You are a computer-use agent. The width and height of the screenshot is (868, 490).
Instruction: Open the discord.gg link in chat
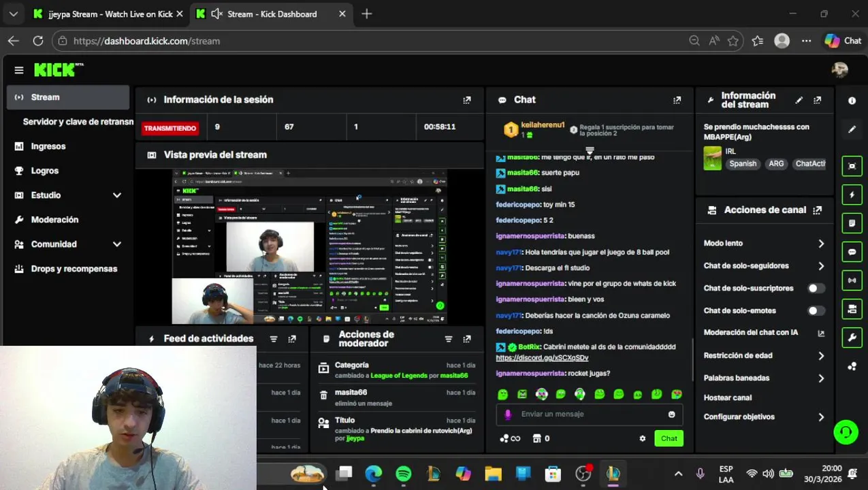[542, 358]
